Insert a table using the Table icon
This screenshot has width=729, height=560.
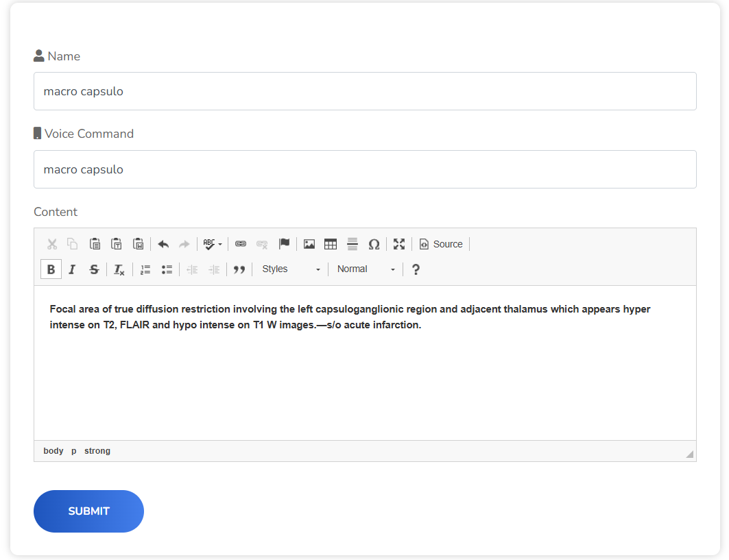pos(331,244)
